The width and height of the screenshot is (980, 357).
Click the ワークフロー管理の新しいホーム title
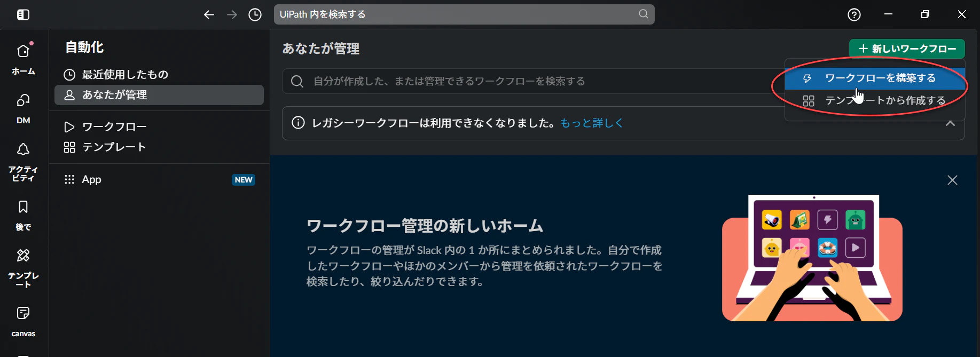point(425,226)
